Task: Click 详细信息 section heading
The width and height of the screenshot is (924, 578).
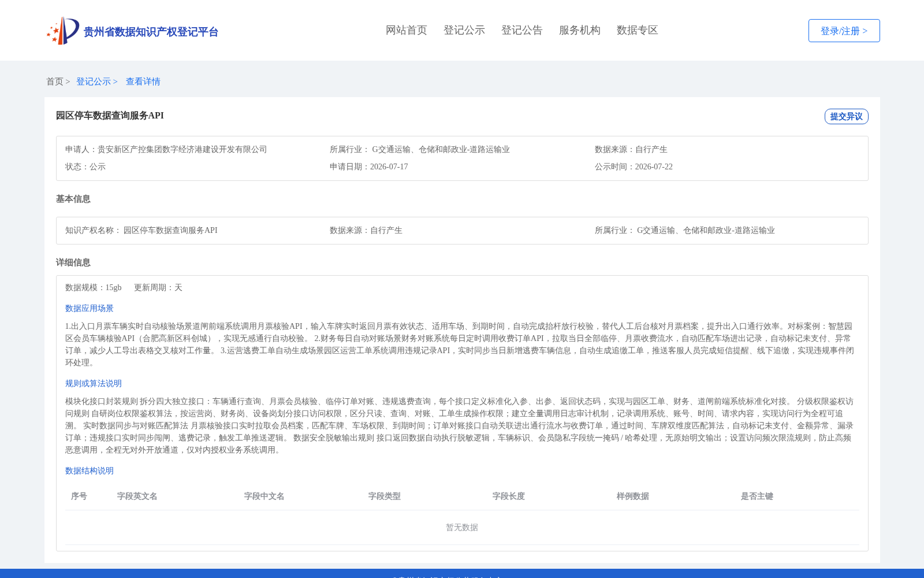Action: pyautogui.click(x=73, y=262)
